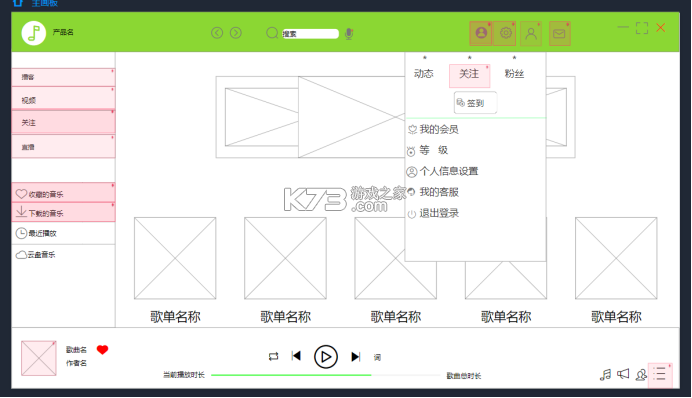
Task: Skip to the next track
Action: [356, 357]
